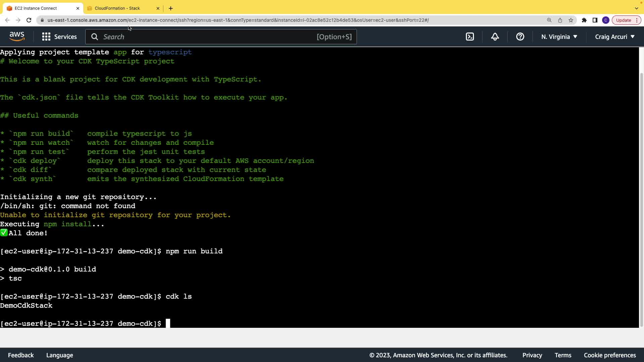Open the browser extensions puzzle icon
Image resolution: width=644 pixels, height=362 pixels.
click(584, 20)
